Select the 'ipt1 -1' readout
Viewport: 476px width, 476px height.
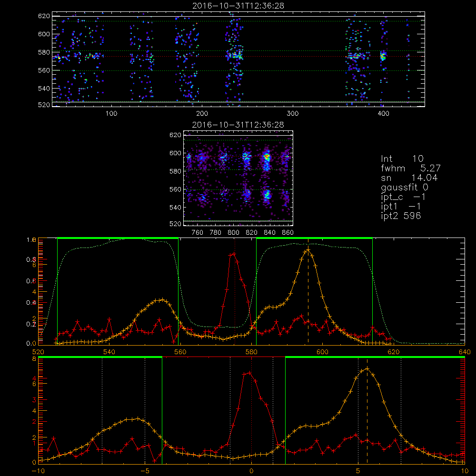pos(401,207)
